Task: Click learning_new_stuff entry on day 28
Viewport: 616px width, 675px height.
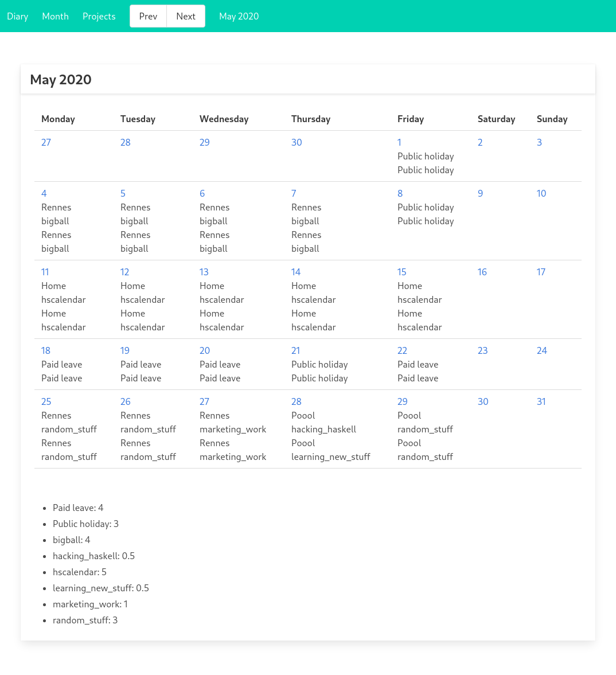Action: pyautogui.click(x=330, y=456)
